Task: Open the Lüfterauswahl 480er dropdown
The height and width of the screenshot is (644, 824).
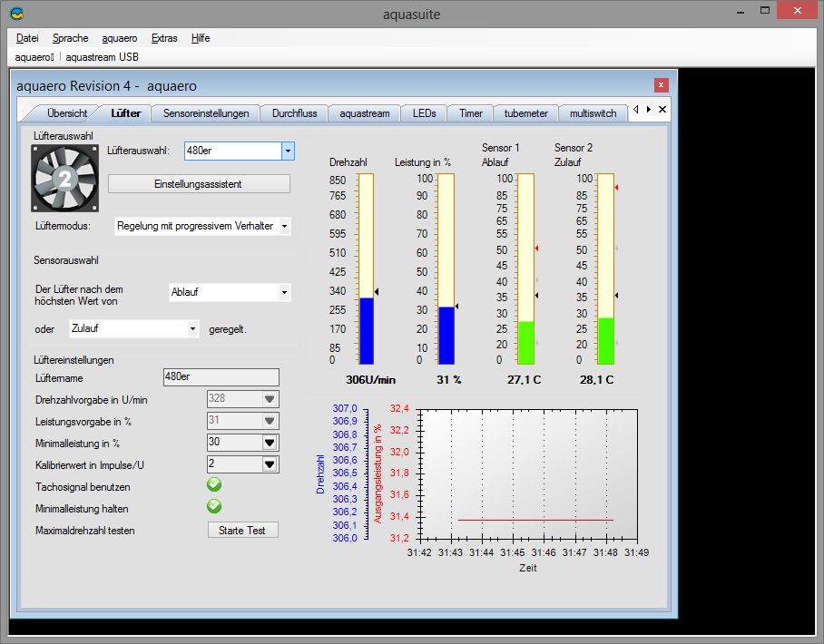Action: point(288,151)
